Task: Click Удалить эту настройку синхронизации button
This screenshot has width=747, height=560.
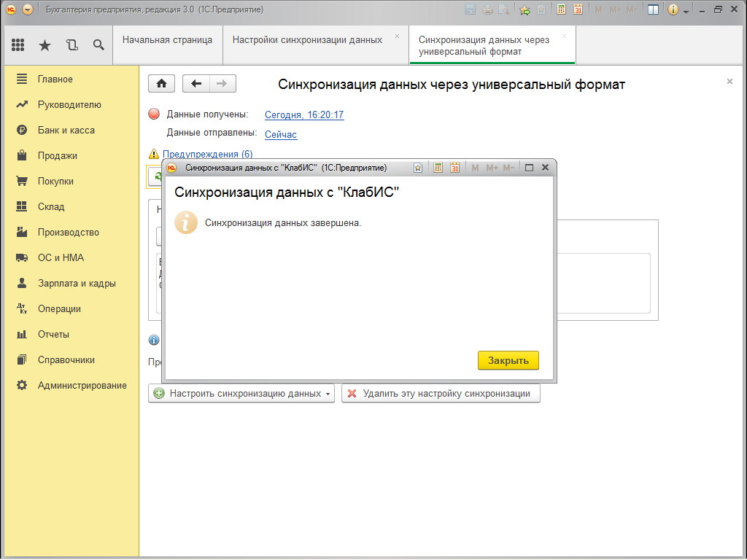Action: (441, 394)
